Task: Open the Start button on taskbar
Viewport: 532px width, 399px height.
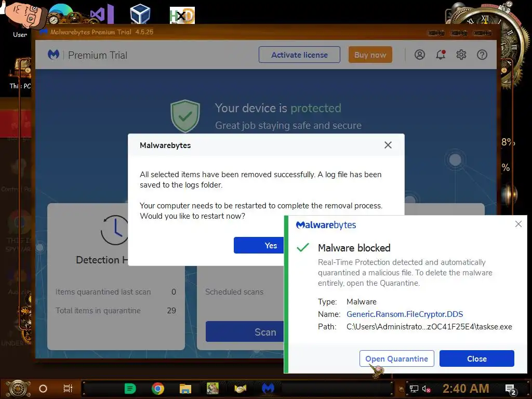Action: coord(17,389)
